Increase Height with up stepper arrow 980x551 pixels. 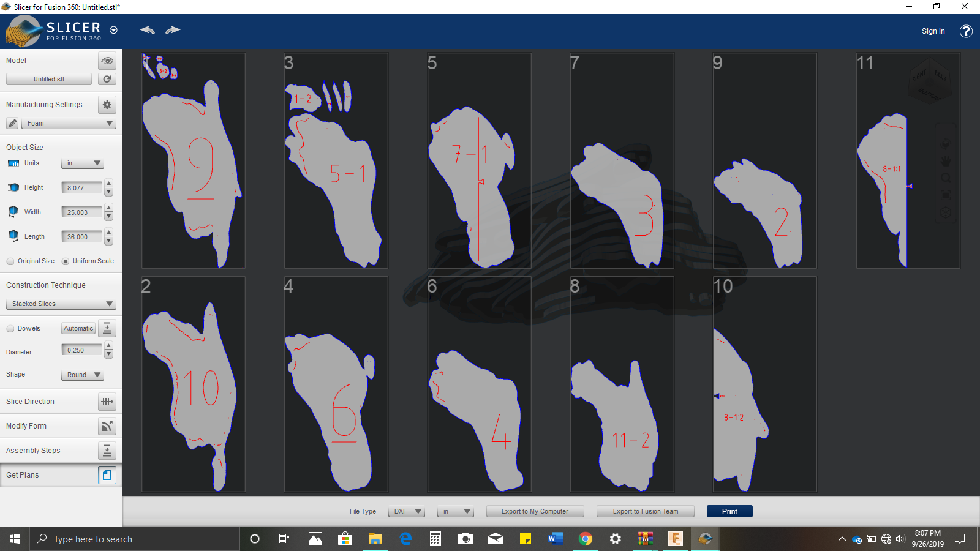pos(108,184)
